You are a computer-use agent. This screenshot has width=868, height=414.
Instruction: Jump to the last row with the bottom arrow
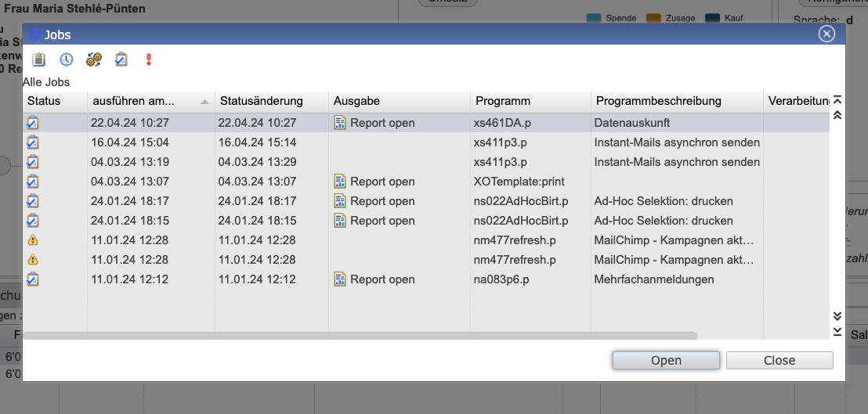837,332
